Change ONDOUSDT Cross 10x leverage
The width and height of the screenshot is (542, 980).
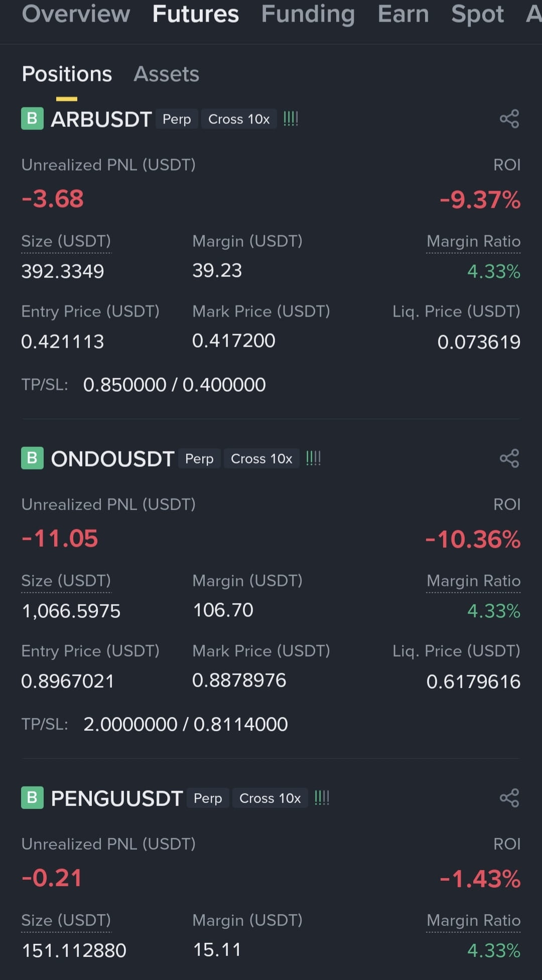click(x=261, y=458)
